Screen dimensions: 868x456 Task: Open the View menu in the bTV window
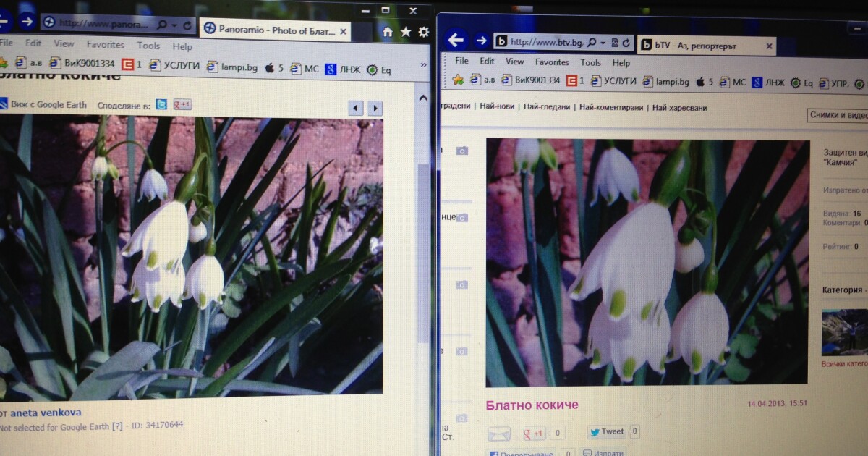(x=515, y=62)
